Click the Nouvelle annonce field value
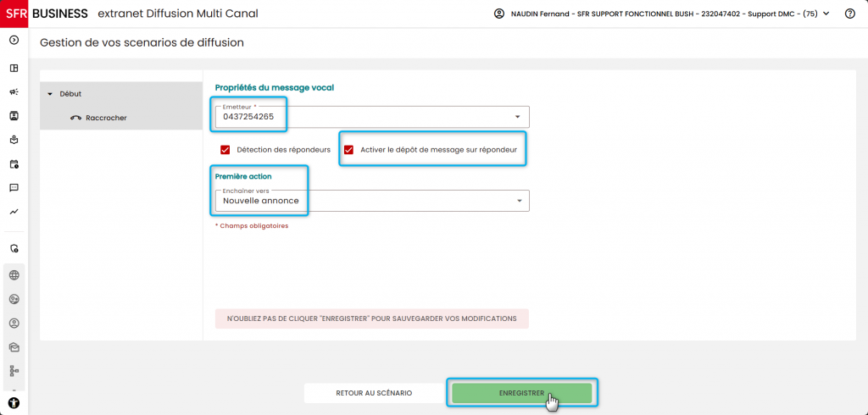Viewport: 868px width, 415px height. pos(261,201)
